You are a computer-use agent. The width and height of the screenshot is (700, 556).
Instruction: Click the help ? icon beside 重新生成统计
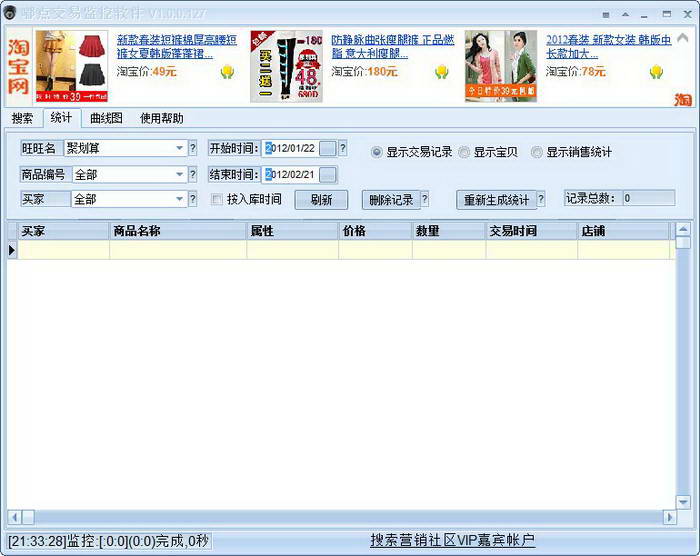pos(541,199)
